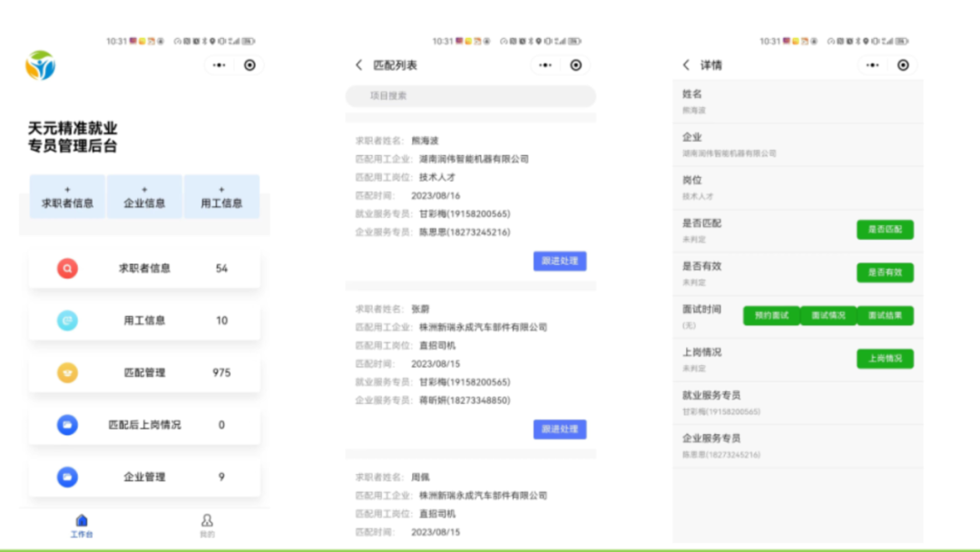980x552 pixels.
Task: Click the blue 匹配后上岗情况 icon
Action: pos(67,425)
